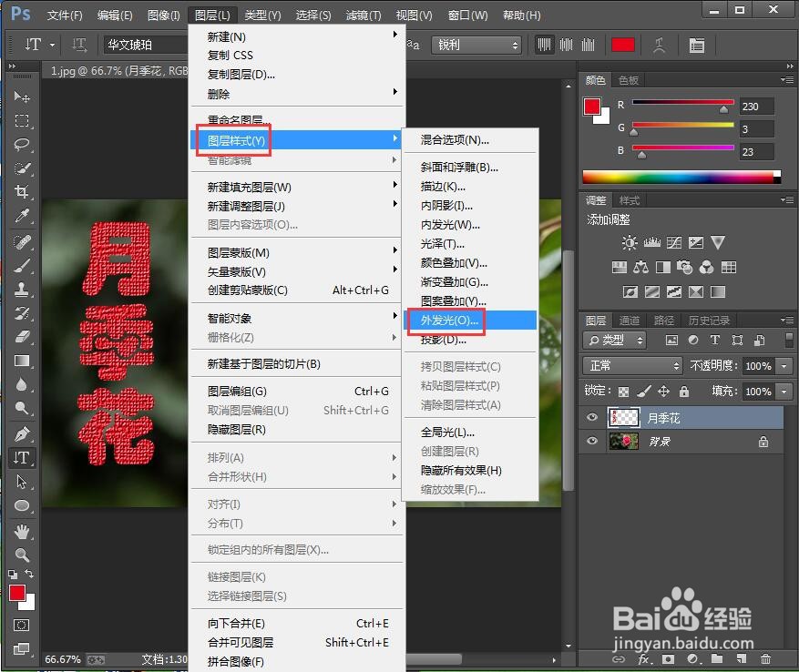Select the Move tool
Viewport: 799px width, 672px height.
click(x=21, y=97)
